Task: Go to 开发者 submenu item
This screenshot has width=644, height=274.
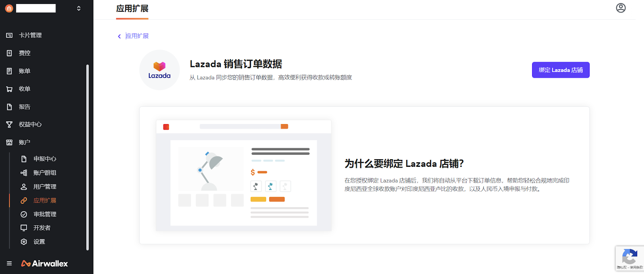Action: tap(42, 228)
